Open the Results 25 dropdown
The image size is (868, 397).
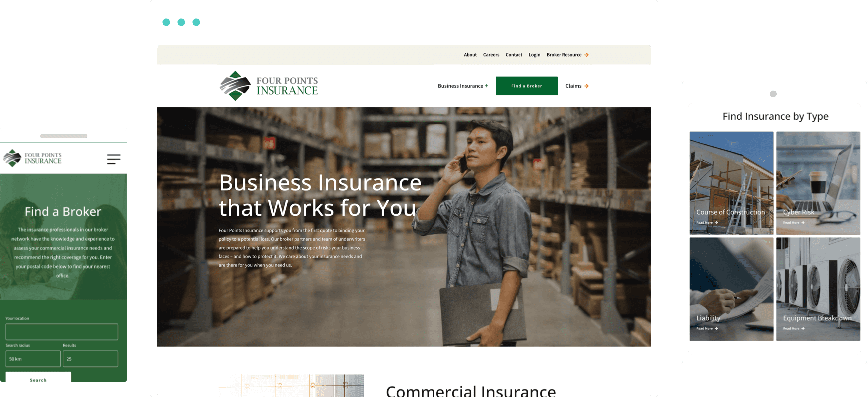click(x=90, y=359)
